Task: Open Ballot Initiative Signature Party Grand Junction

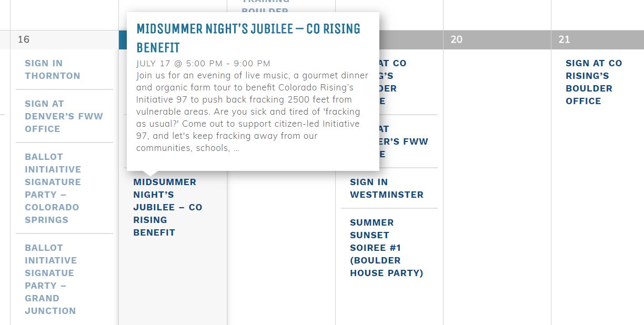Action: coord(51,279)
